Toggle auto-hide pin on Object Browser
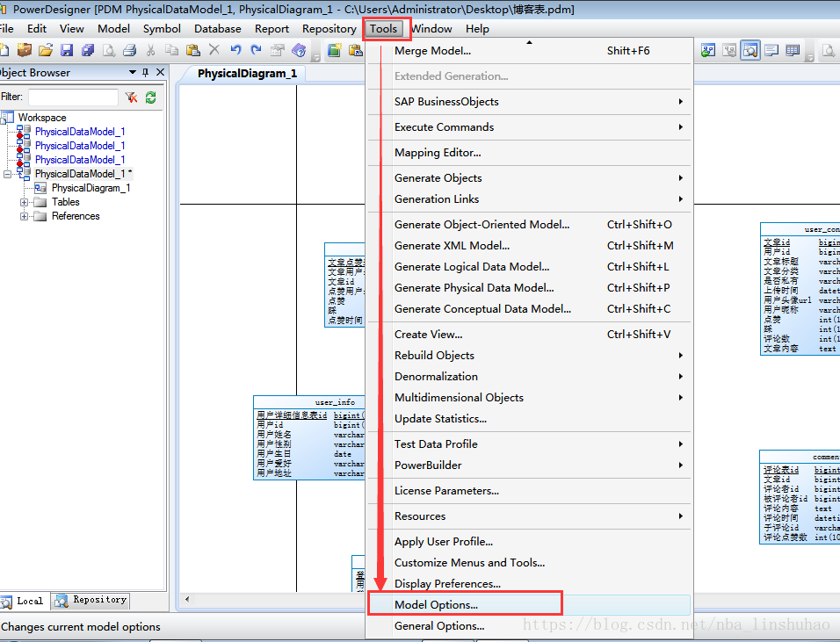840x642 pixels. [x=145, y=72]
